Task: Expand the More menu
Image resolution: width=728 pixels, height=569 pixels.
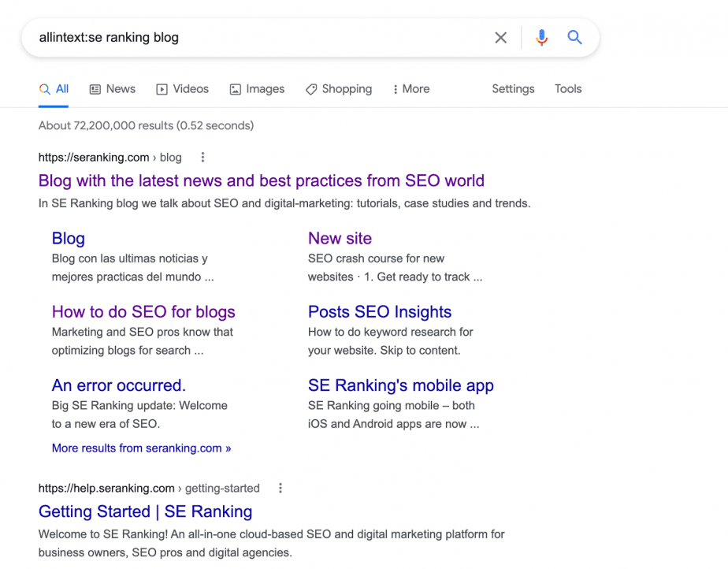Action: 411,89
